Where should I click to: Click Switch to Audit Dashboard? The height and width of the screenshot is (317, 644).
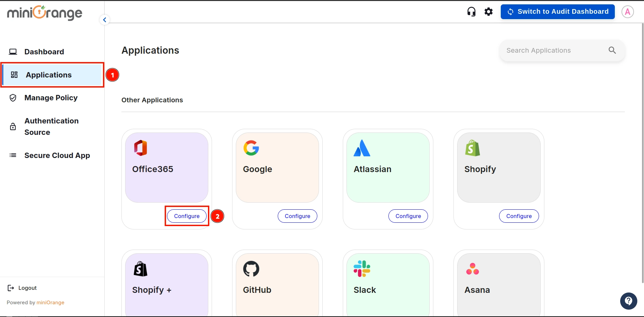coord(557,11)
